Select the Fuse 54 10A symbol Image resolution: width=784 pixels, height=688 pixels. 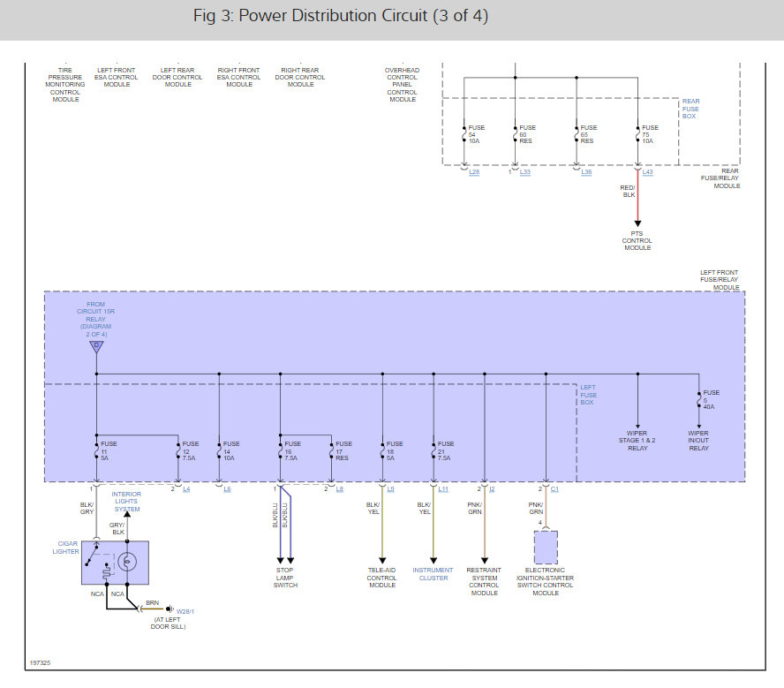pos(464,134)
